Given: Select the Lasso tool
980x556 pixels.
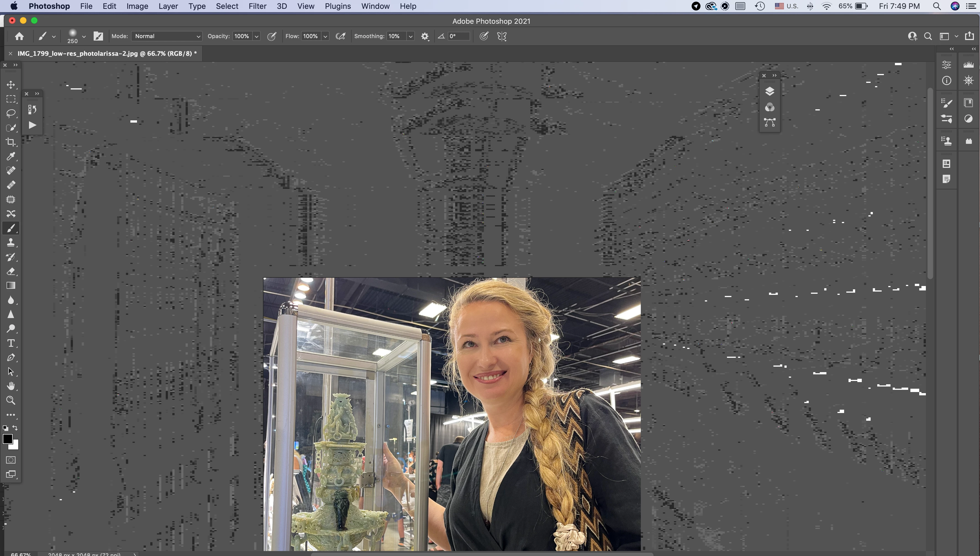Looking at the screenshot, I should pyautogui.click(x=11, y=113).
